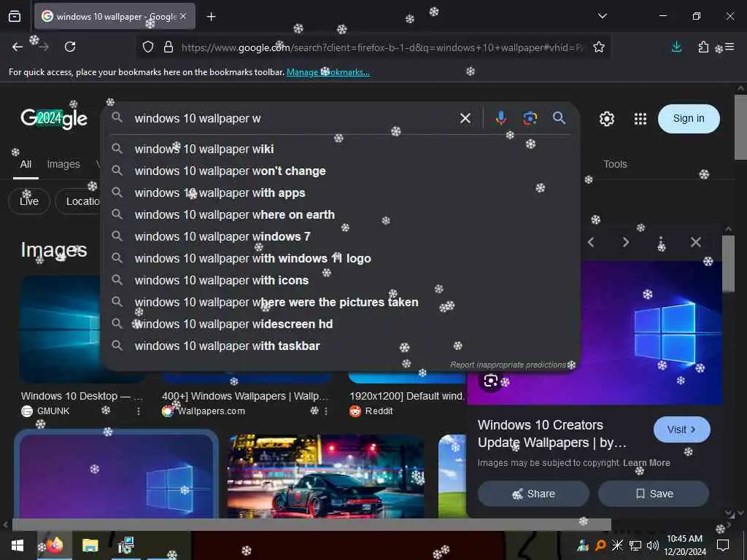Select suggestion windows 10 wallpaper wiki
Image resolution: width=747 pixels, height=560 pixels.
(x=340, y=149)
